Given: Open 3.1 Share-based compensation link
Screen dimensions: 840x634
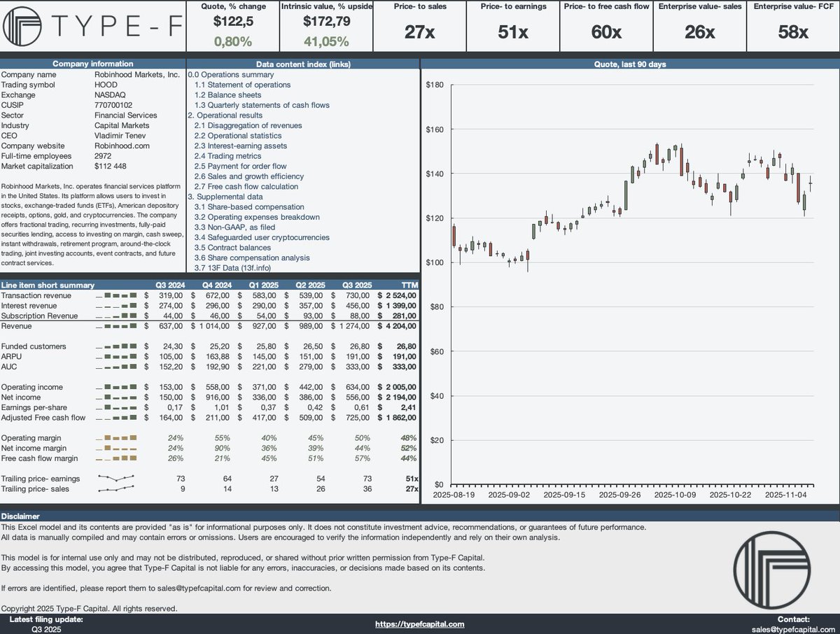Looking at the screenshot, I should 249,207.
